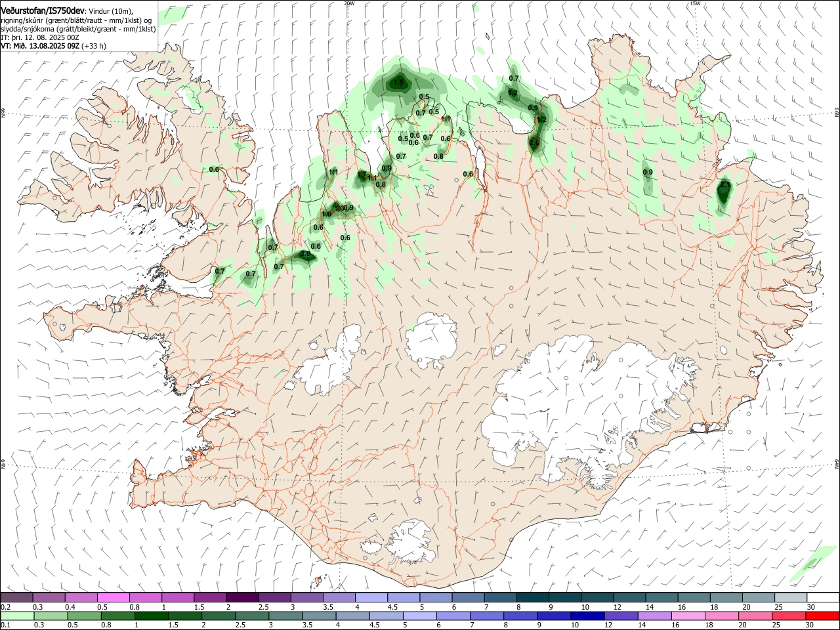Select the lavender swatch between bottom-row 14 and 16
The width and height of the screenshot is (840, 630).
(655, 616)
